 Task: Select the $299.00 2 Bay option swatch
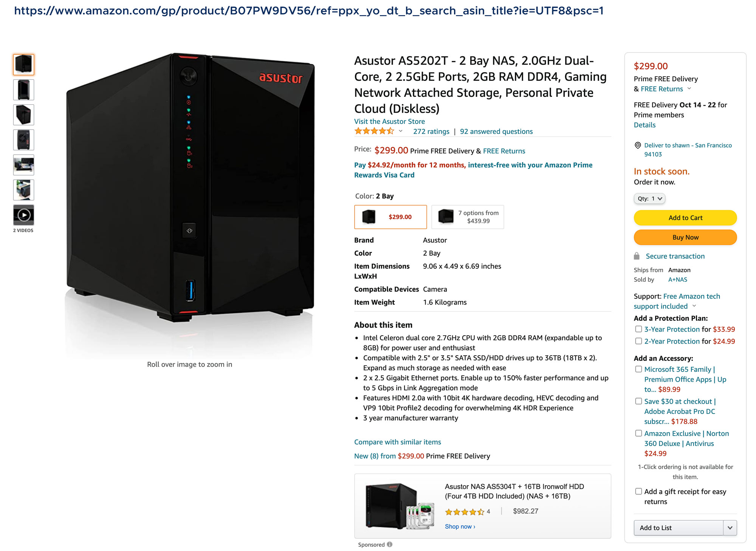[x=390, y=217]
